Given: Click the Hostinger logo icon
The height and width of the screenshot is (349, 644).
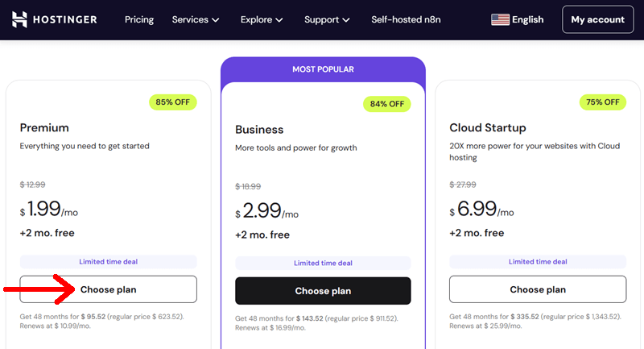Looking at the screenshot, I should tap(19, 19).
